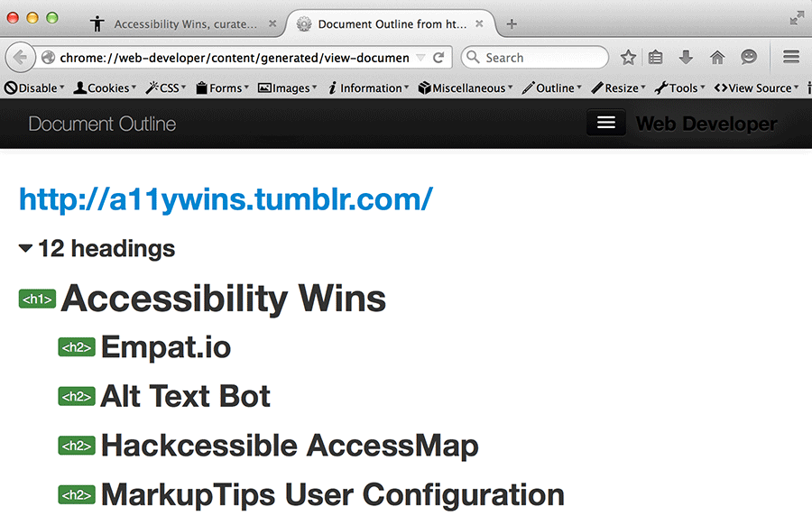Collapse the 12 headings section
Image resolution: width=812 pixels, height=525 pixels.
coord(97,249)
